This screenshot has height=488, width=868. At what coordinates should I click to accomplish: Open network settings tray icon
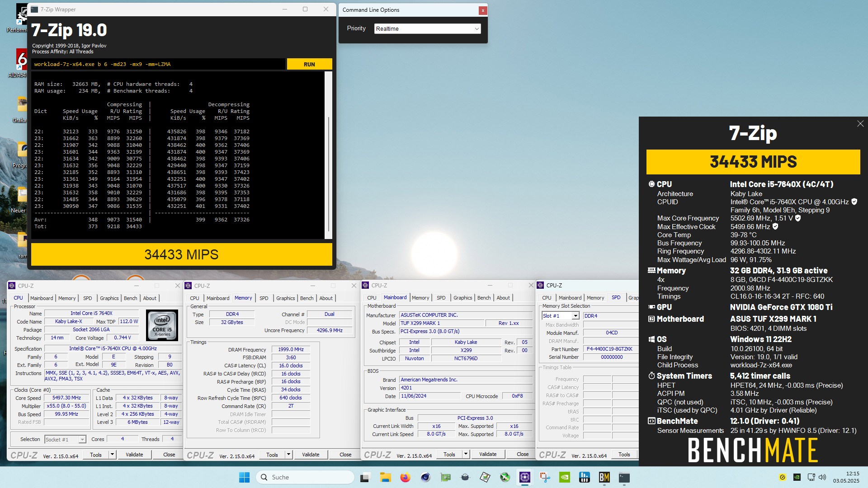[x=811, y=477]
